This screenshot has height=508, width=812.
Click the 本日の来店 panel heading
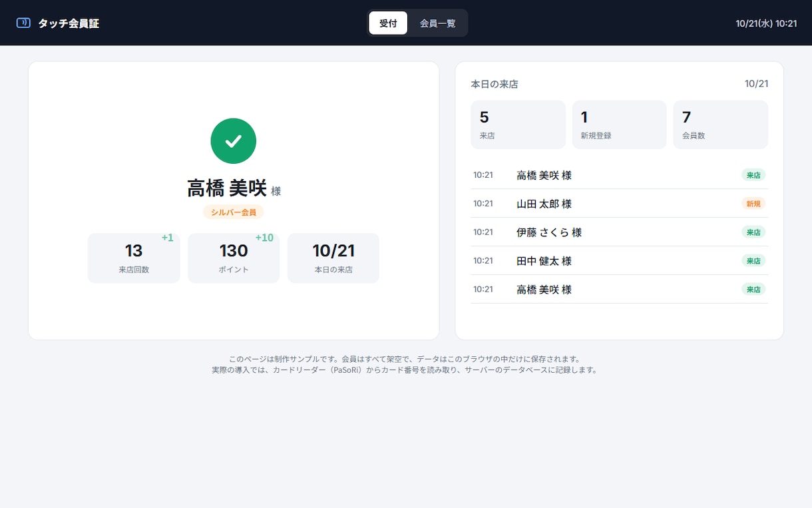pos(495,85)
